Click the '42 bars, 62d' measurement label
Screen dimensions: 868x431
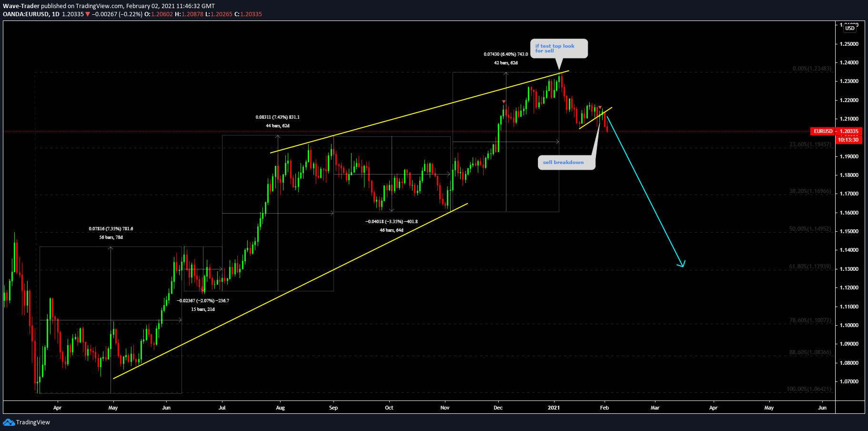506,63
